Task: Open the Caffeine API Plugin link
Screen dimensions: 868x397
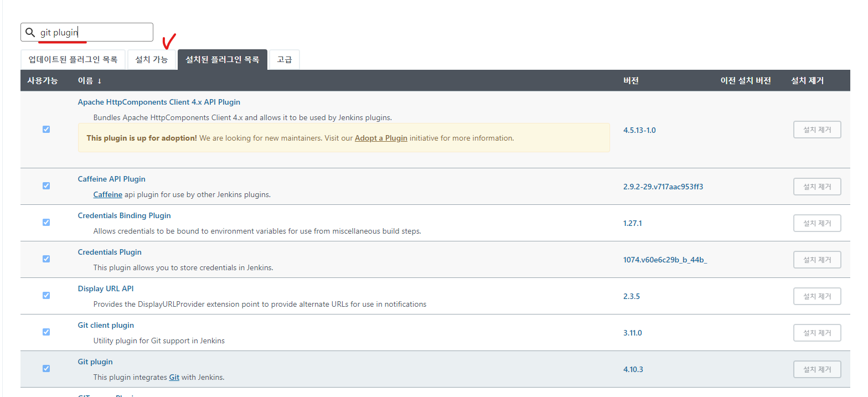Action: coord(112,179)
